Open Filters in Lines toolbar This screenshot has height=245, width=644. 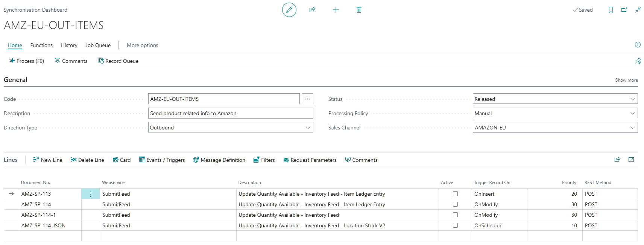264,160
